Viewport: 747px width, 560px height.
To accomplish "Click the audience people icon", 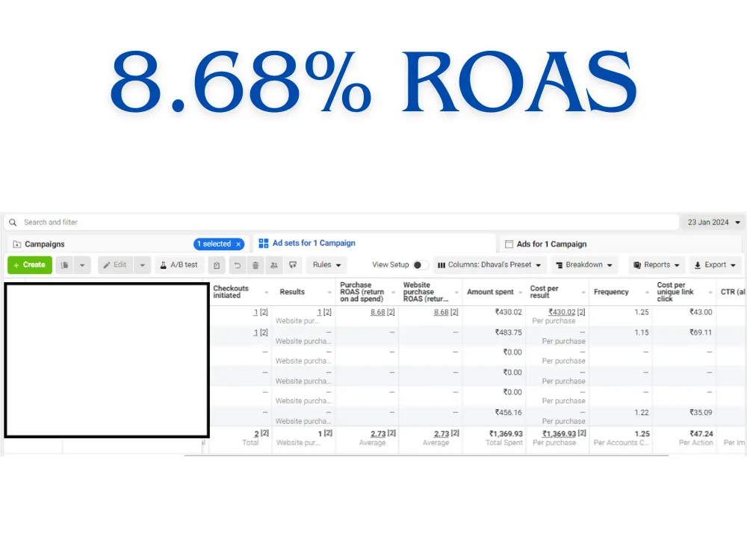I will tap(274, 265).
